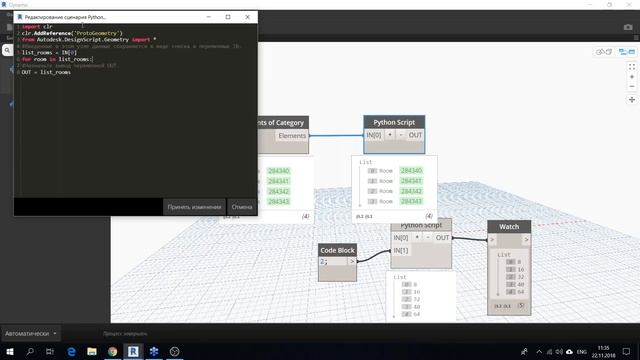Click List label in selected Python Script preview
This screenshot has height=360, width=640.
click(365, 162)
